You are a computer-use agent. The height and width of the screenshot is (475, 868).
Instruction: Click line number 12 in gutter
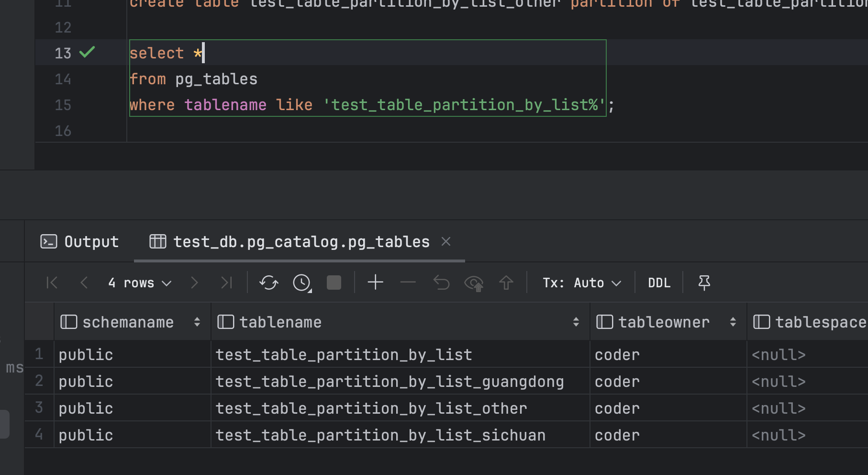(x=63, y=27)
